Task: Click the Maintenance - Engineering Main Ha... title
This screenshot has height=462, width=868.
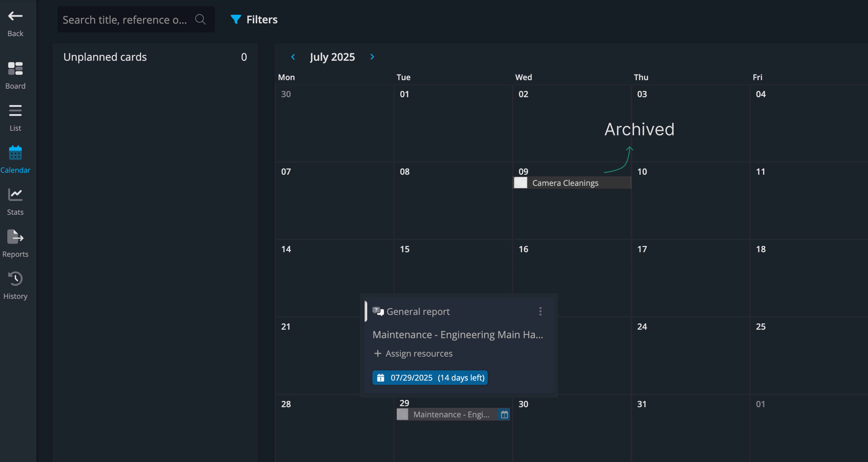Action: [x=458, y=335]
